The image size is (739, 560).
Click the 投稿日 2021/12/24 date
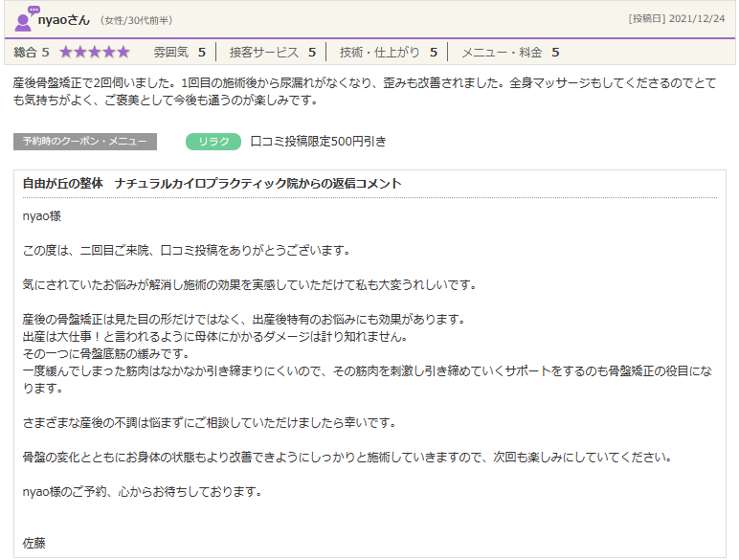676,19
